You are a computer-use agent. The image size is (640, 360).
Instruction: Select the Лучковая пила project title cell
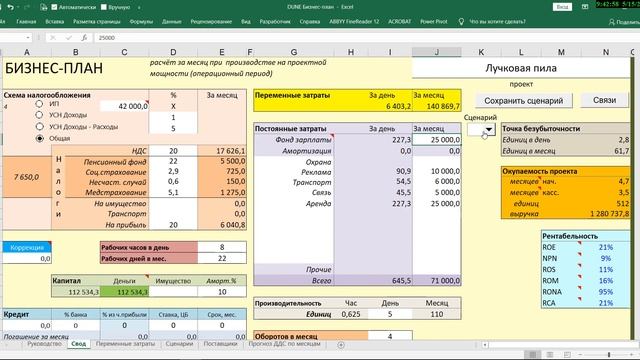point(521,68)
